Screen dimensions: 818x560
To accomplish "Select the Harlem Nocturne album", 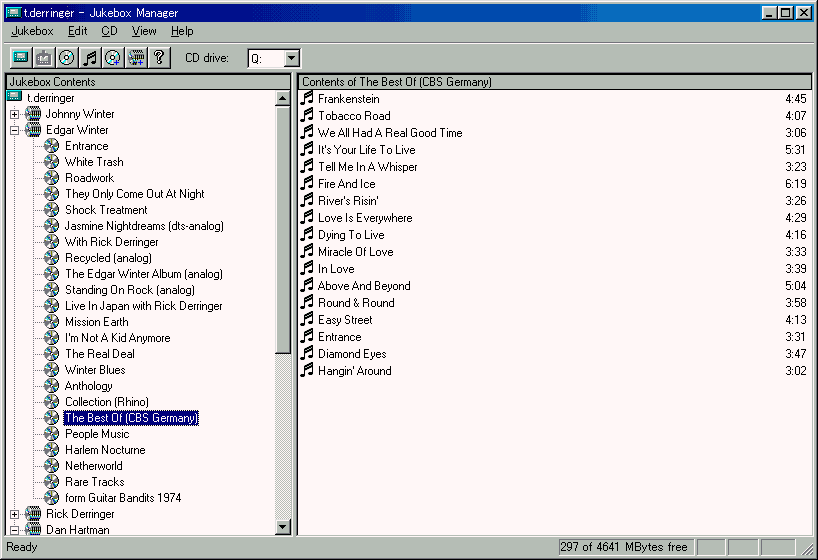I will tap(105, 450).
